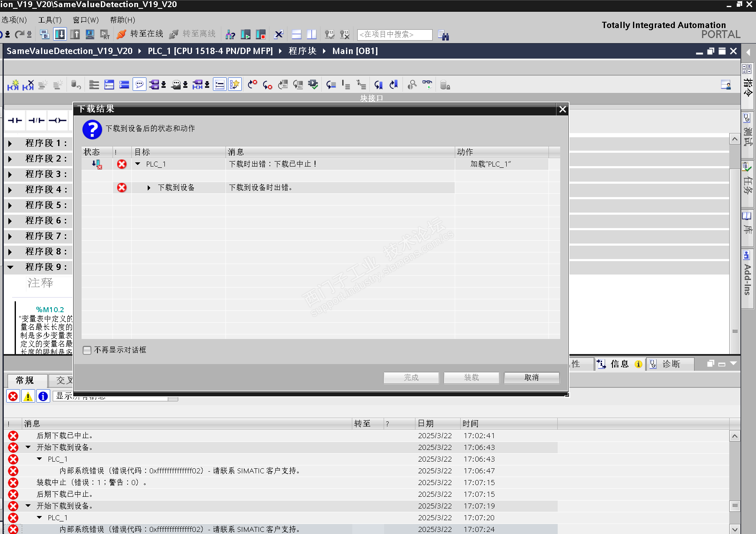
Task: Open the Accessible devices icon
Action: 230,34
